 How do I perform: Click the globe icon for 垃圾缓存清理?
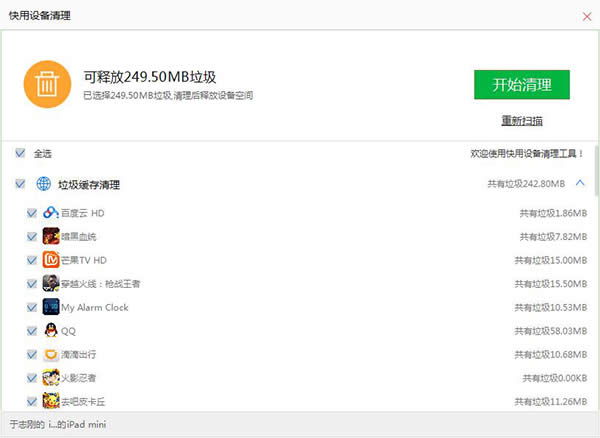pyautogui.click(x=44, y=184)
